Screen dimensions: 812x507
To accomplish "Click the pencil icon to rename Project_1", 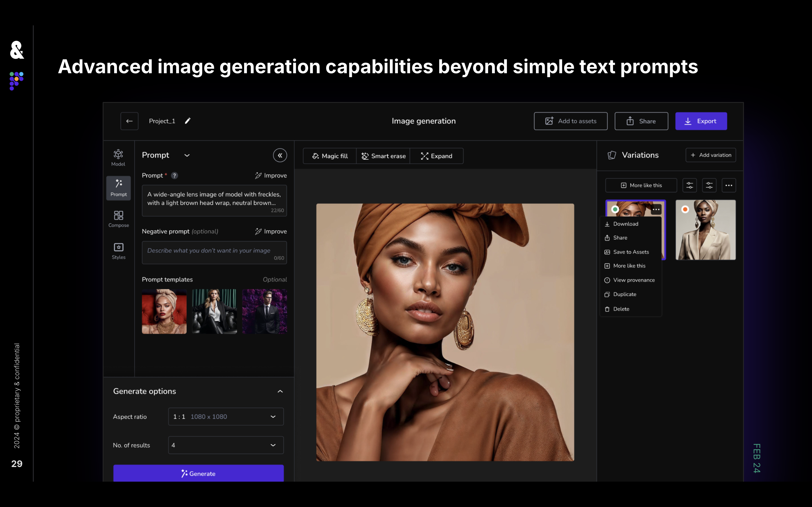I will 187,121.
